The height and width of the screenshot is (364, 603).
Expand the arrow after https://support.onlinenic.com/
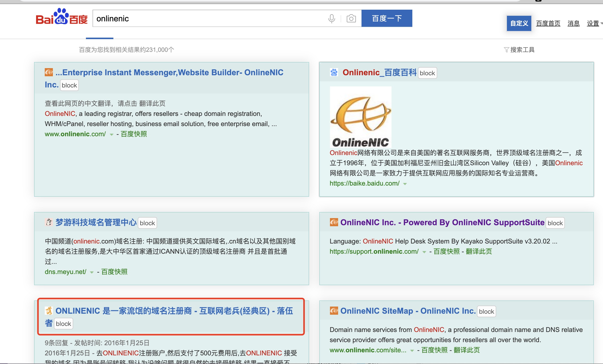point(424,252)
